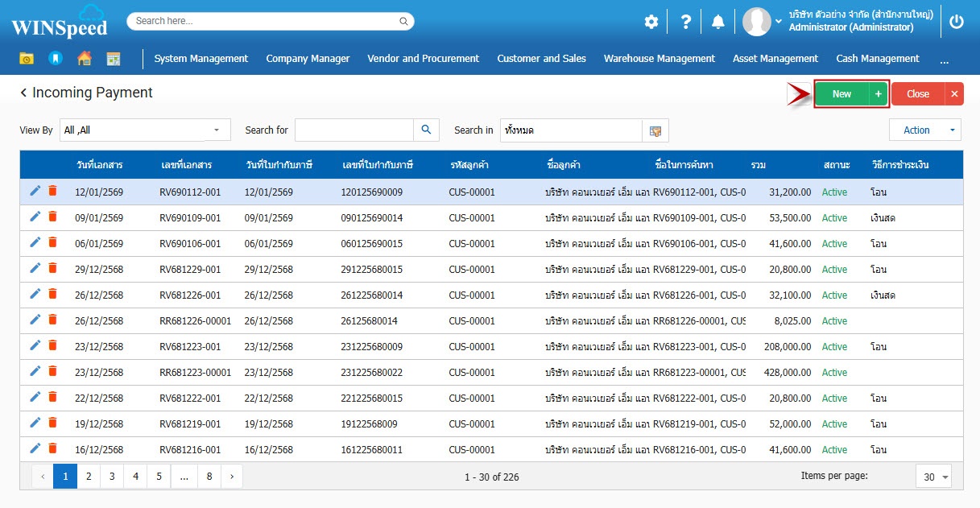This screenshot has height=508, width=980.
Task: Open the Action dropdown menu
Action: [924, 130]
